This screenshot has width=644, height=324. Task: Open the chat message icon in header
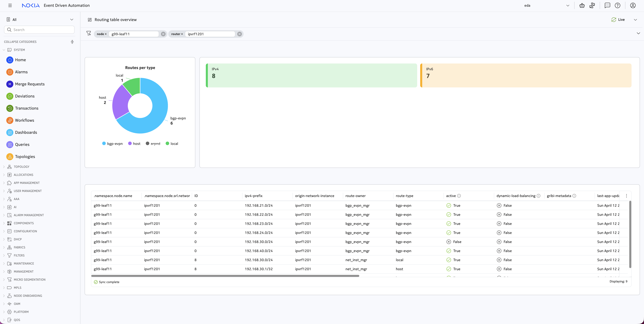(x=607, y=6)
